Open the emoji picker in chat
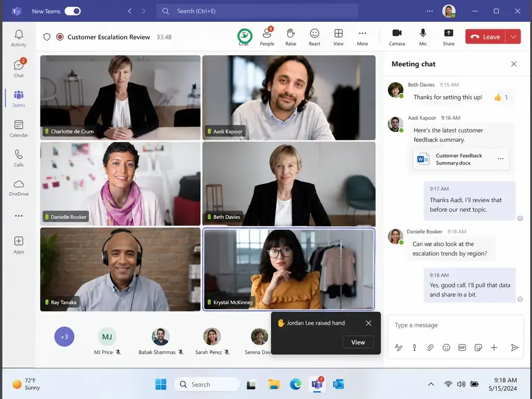Screen dimensions: 532x399 point(446,348)
